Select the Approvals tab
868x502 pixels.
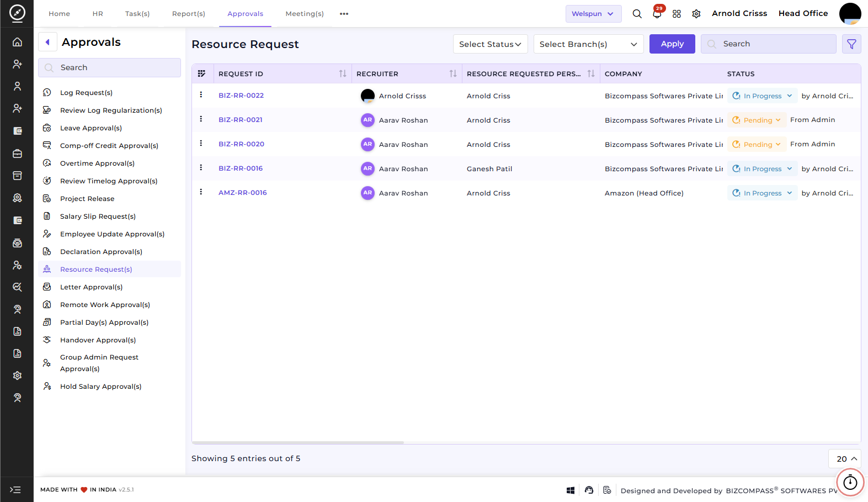tap(245, 14)
